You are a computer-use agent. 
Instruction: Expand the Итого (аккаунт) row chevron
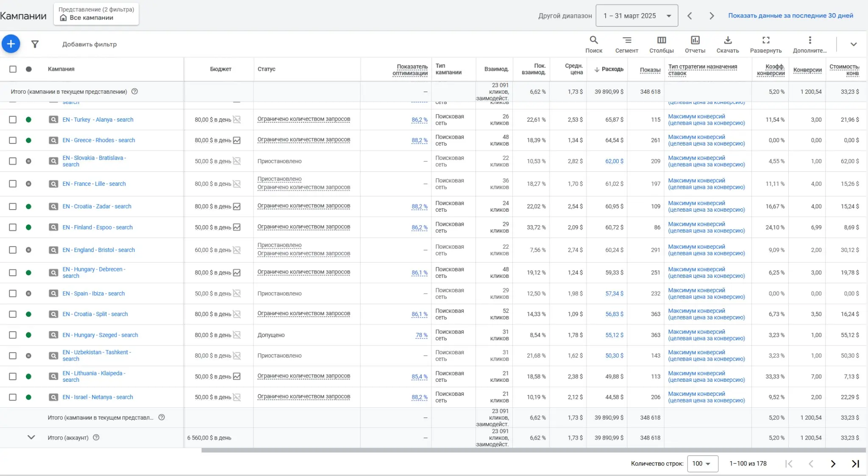31,437
